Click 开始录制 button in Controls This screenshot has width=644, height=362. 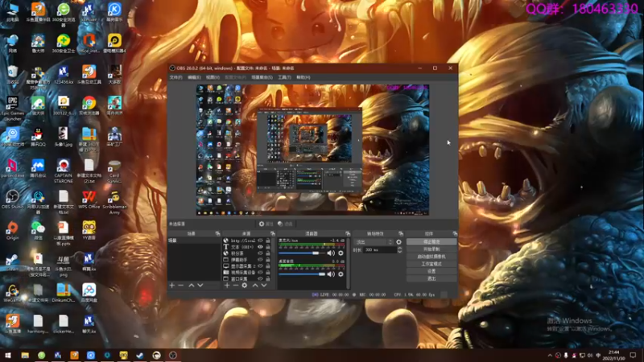pyautogui.click(x=431, y=249)
